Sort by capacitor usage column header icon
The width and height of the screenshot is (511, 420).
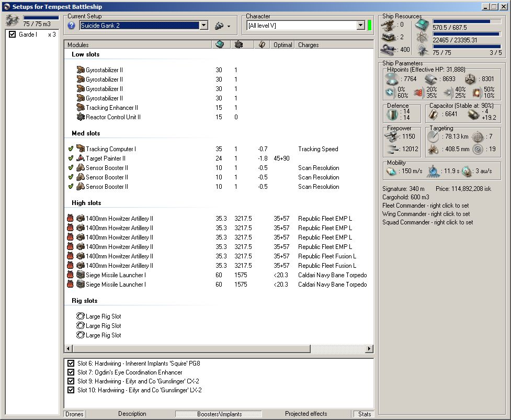(x=262, y=44)
